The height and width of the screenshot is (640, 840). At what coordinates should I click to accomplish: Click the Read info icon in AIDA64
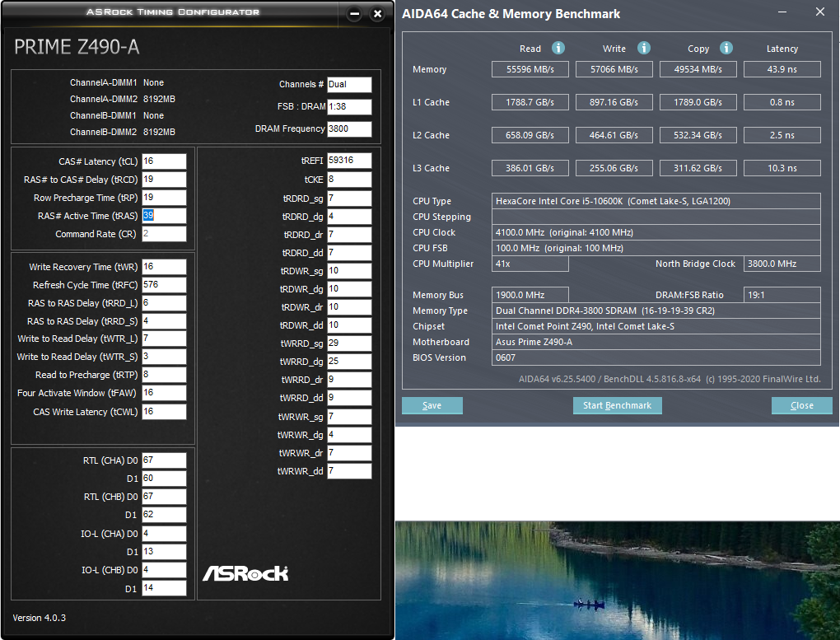pyautogui.click(x=558, y=49)
